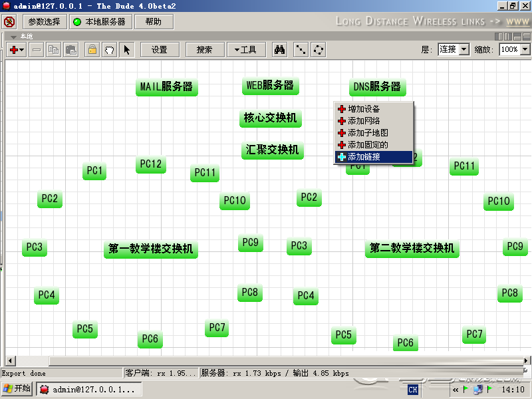Click the disconnect icon at top left
This screenshot has height=399, width=532.
(x=9, y=22)
